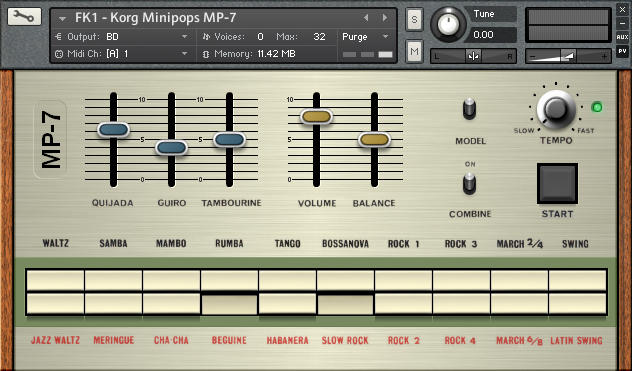The height and width of the screenshot is (371, 632).
Task: Click the Volume fader handle
Action: [316, 117]
